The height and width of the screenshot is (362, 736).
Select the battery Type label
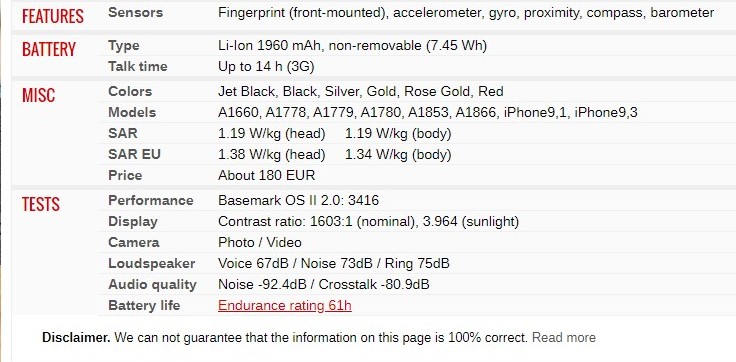pos(123,46)
